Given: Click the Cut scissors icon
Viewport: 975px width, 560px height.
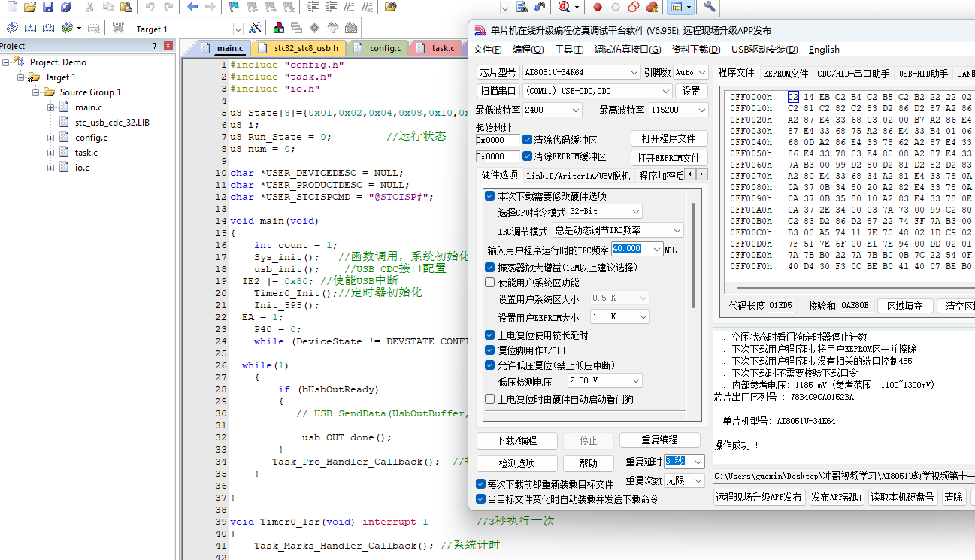Looking at the screenshot, I should [x=89, y=7].
